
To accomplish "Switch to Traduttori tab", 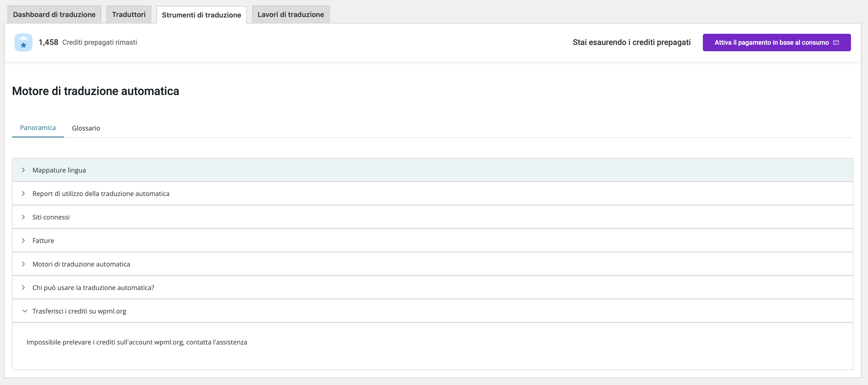I will 129,14.
